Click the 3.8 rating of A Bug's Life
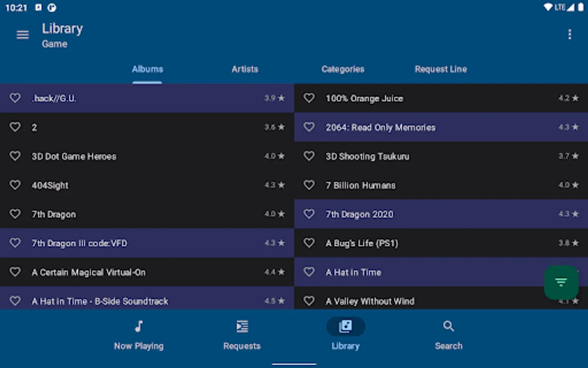588x368 pixels. click(568, 243)
